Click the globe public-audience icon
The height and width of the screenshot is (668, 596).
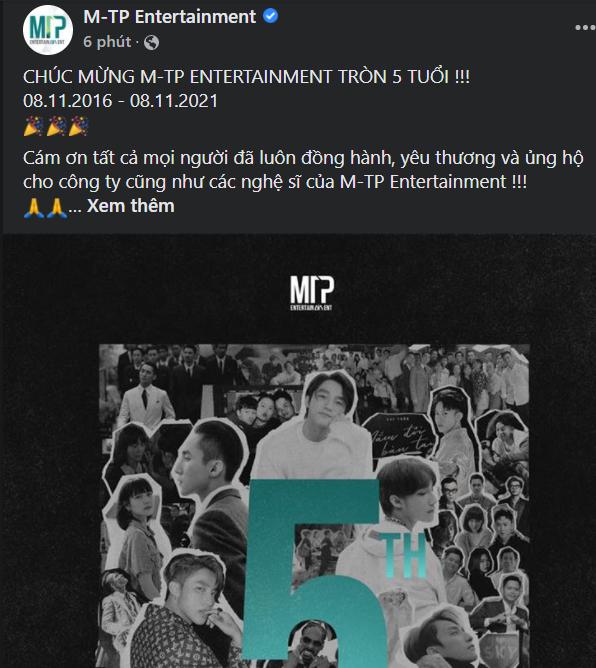151,42
